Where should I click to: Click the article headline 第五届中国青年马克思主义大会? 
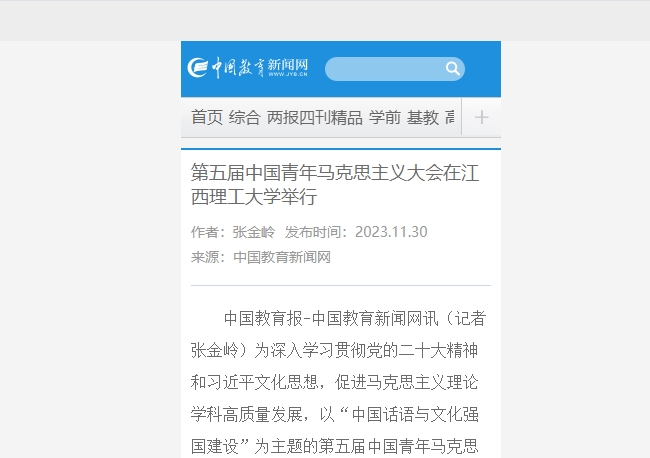click(335, 184)
